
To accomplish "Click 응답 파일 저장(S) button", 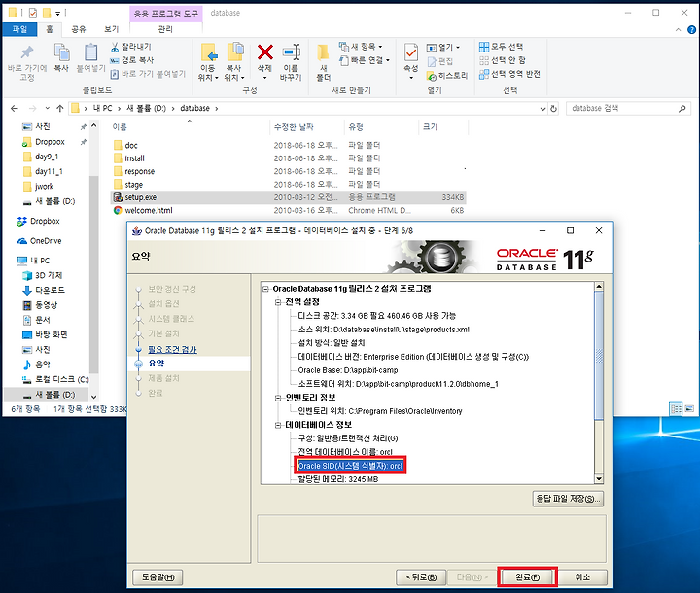I will 569,499.
